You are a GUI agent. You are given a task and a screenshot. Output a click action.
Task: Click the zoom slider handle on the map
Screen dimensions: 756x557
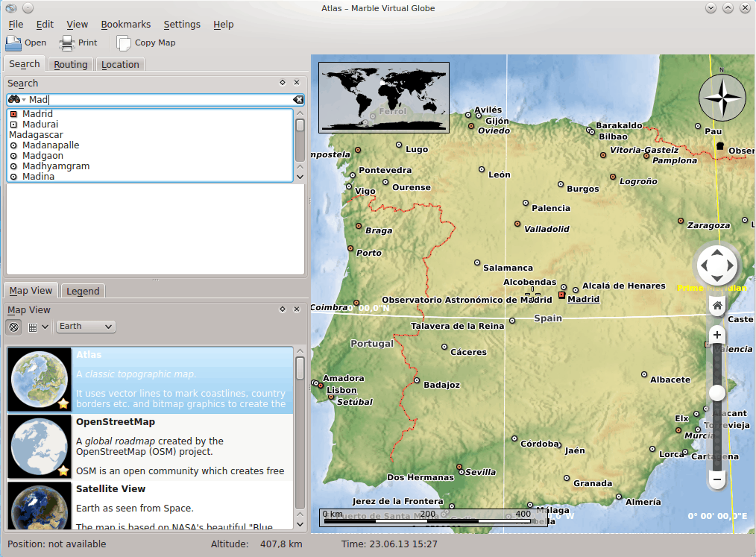point(717,392)
